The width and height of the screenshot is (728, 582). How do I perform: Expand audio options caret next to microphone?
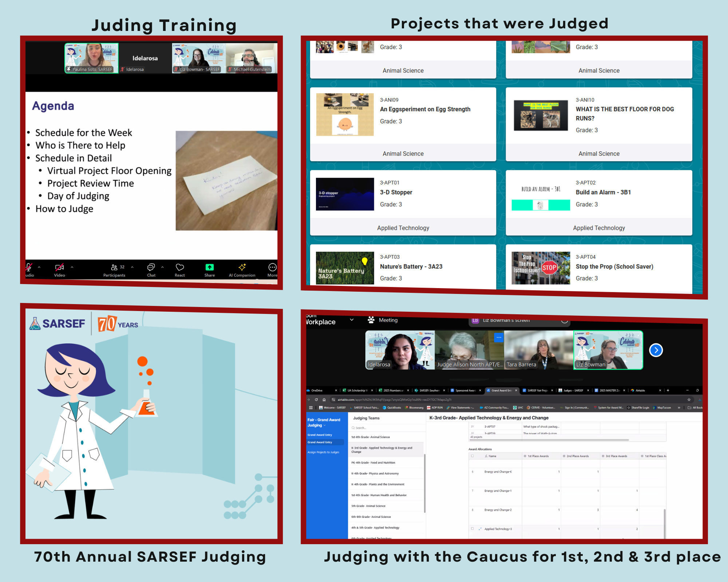pos(39,267)
